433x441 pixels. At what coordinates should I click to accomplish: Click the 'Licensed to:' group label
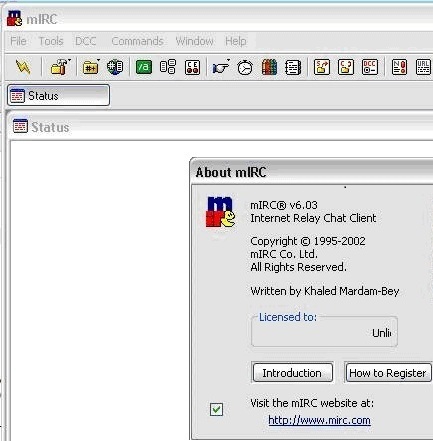click(x=288, y=317)
